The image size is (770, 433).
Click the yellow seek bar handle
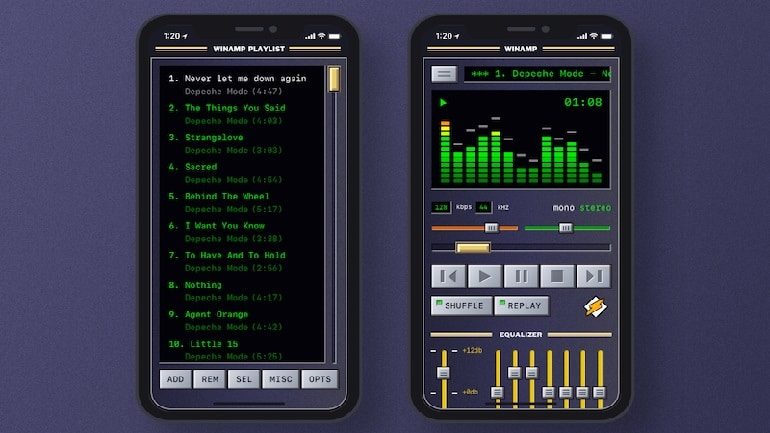[x=473, y=247]
